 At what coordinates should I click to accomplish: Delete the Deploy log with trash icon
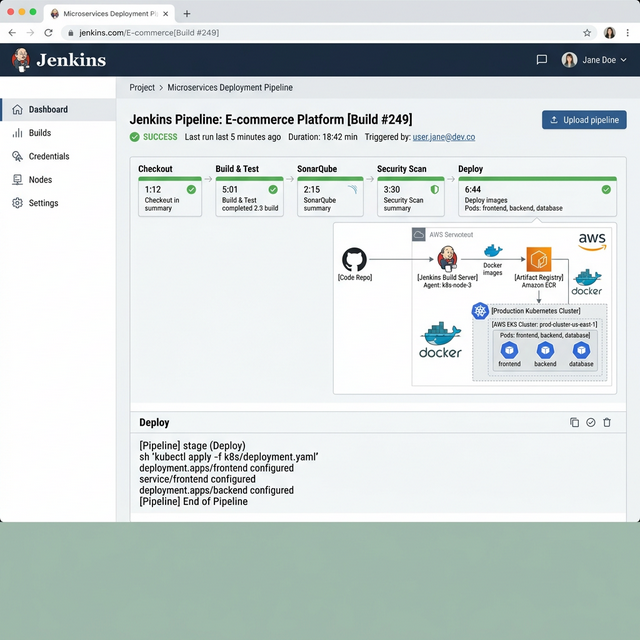(x=607, y=423)
